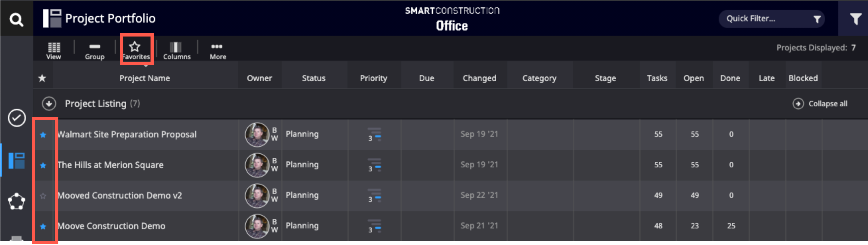
Task: Sort by the Project Name column header
Action: pos(145,78)
